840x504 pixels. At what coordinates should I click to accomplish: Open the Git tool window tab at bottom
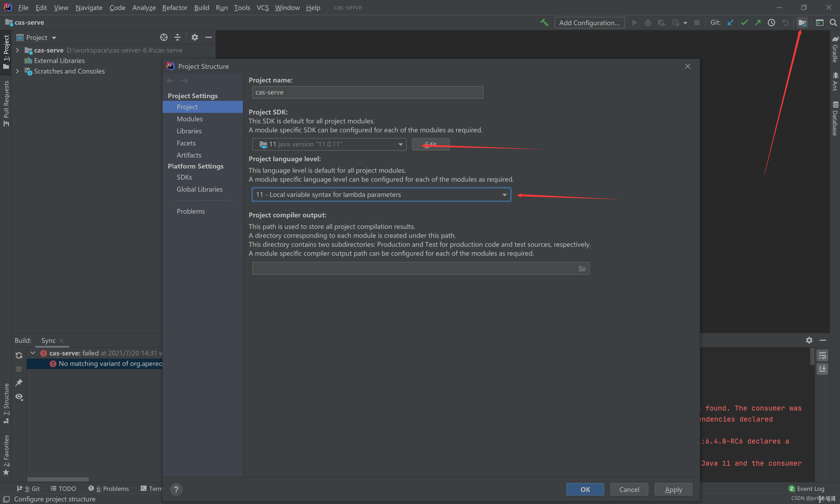[x=29, y=489]
